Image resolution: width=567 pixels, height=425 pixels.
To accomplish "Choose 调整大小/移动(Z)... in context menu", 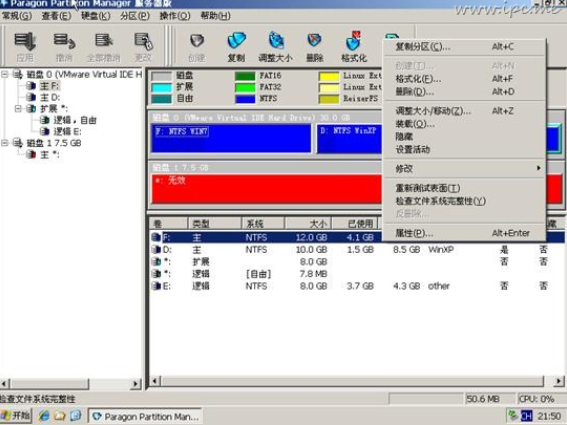I will [x=464, y=111].
